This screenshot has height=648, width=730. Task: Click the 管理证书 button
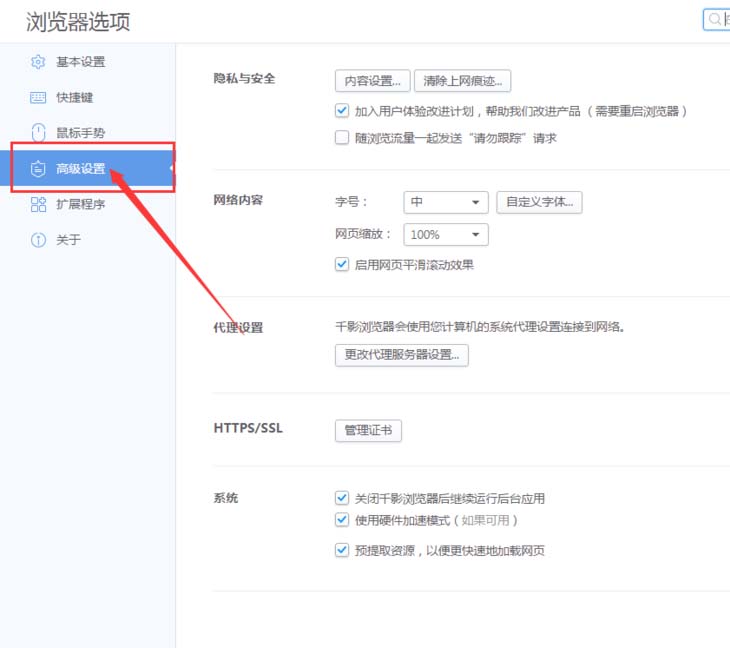(368, 431)
